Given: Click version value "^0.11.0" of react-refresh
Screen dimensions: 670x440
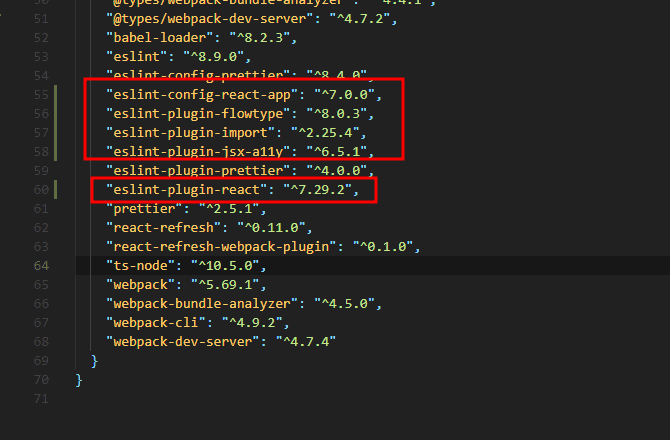Looking at the screenshot, I should click(x=271, y=228).
